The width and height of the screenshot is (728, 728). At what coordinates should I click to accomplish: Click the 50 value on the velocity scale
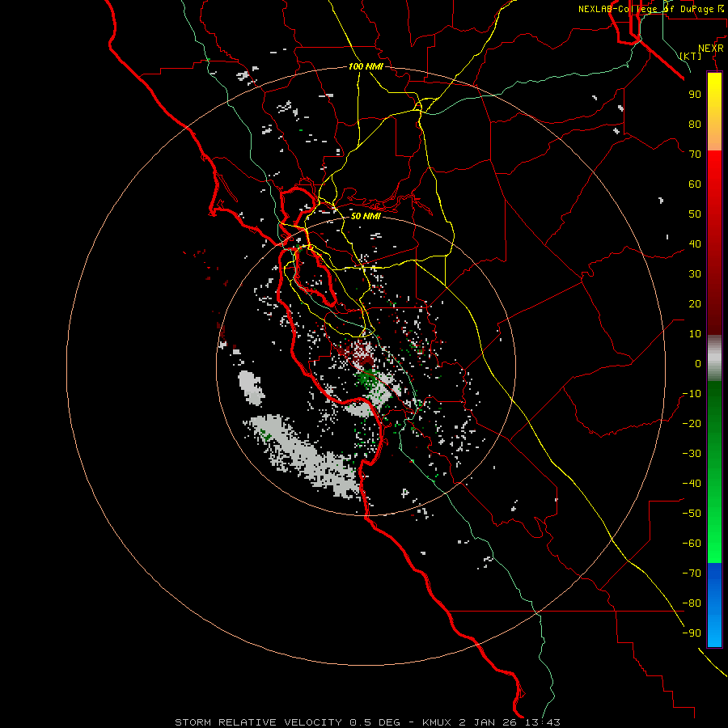point(695,214)
